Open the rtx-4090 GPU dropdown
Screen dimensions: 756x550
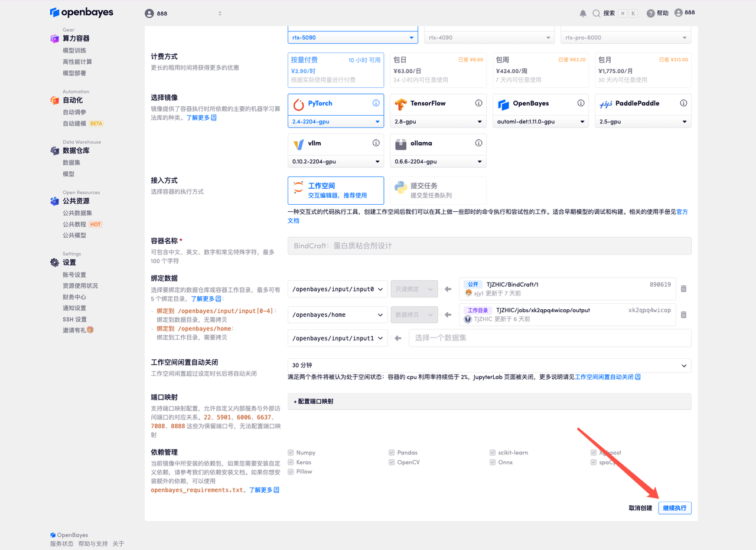click(x=489, y=36)
